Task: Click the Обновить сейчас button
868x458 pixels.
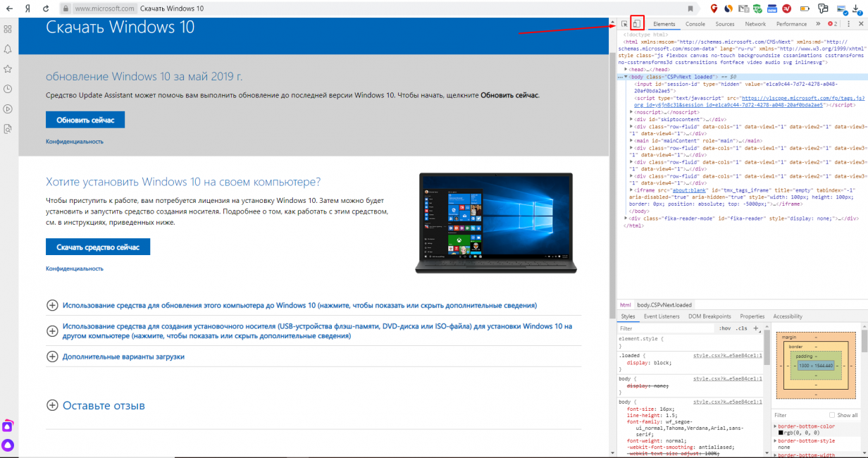Action: click(85, 119)
